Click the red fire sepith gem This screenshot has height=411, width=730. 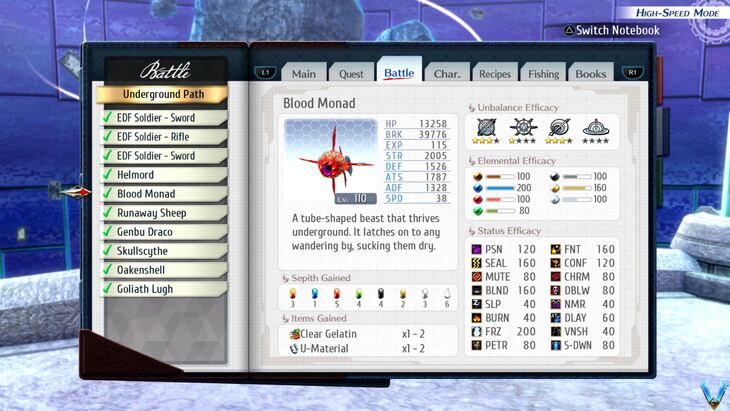[337, 294]
